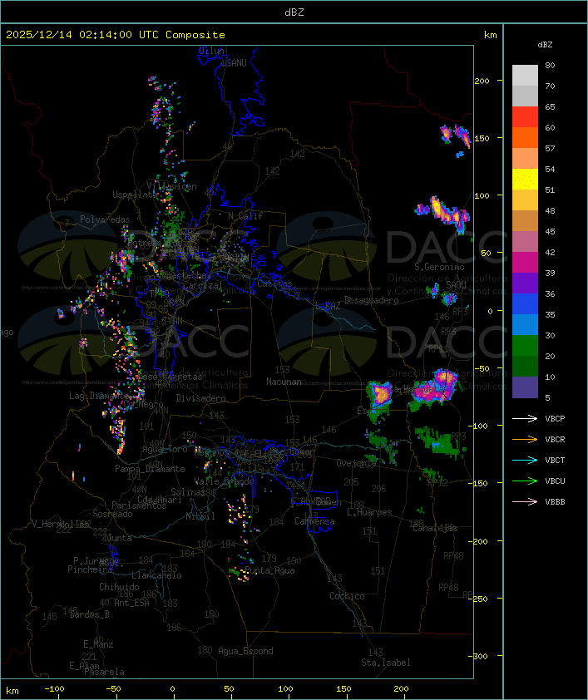The image size is (588, 700).
Task: Click the Carmensa place label
Action: (x=314, y=521)
